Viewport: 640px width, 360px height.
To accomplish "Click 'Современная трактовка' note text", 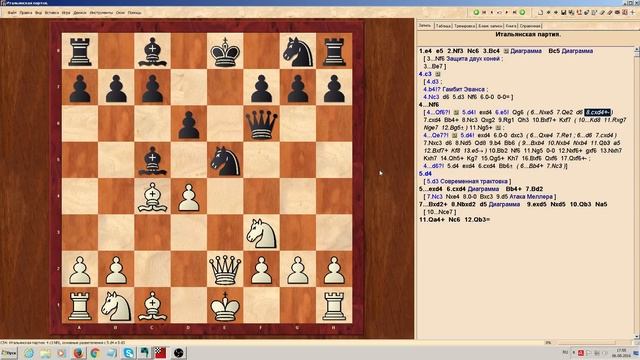I will point(473,181).
